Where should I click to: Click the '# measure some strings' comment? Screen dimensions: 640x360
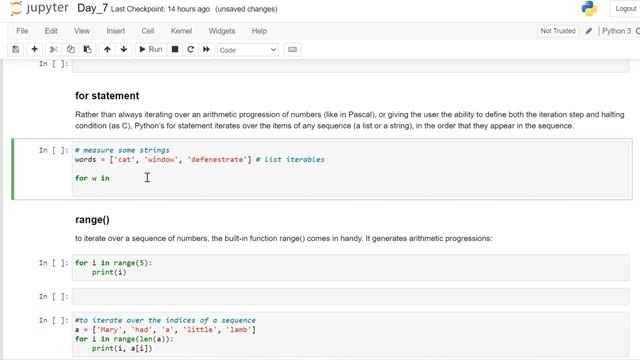[122, 150]
